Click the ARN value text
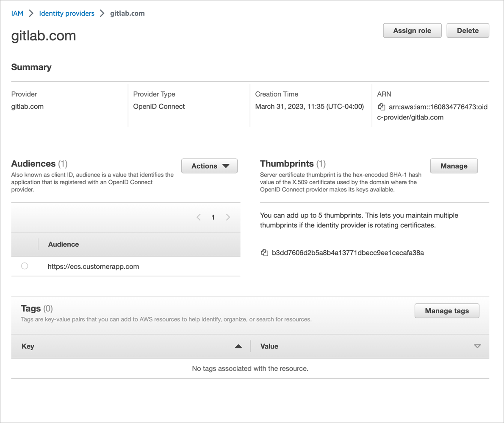Image resolution: width=504 pixels, height=423 pixels. 433,112
